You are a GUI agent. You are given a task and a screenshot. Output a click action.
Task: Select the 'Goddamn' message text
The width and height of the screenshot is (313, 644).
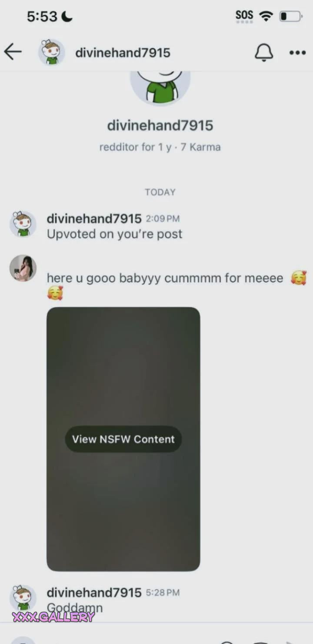(75, 607)
